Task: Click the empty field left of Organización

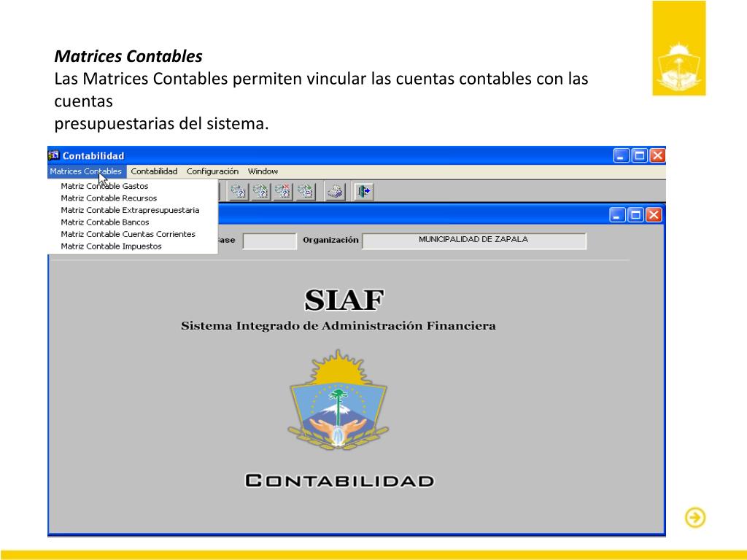Action: [x=270, y=241]
